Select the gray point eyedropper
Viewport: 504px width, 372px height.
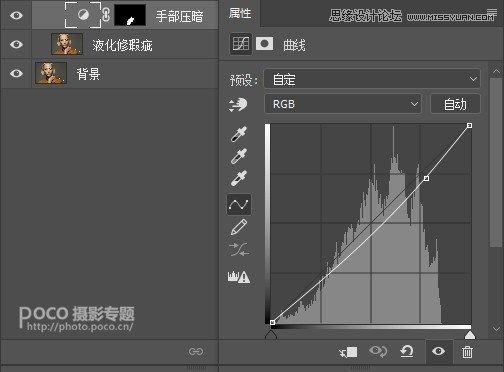pos(239,156)
